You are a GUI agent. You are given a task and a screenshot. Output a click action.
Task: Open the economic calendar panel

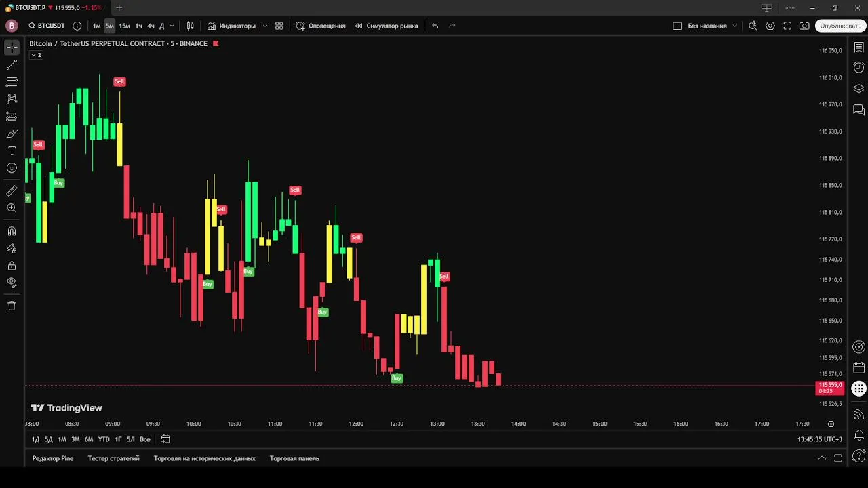coord(859,368)
